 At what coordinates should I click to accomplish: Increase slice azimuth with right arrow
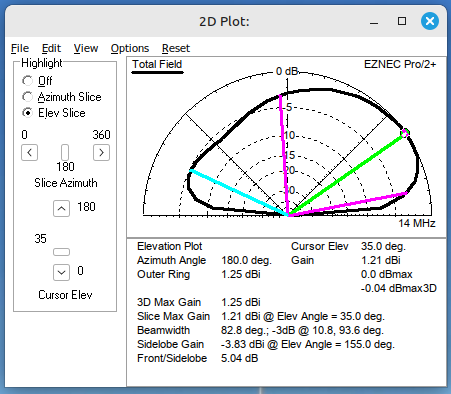101,153
